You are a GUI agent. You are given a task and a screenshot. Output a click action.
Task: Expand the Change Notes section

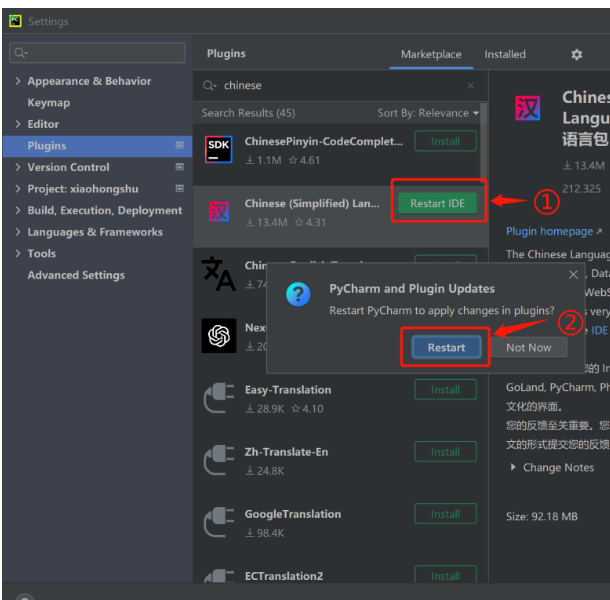tap(513, 467)
